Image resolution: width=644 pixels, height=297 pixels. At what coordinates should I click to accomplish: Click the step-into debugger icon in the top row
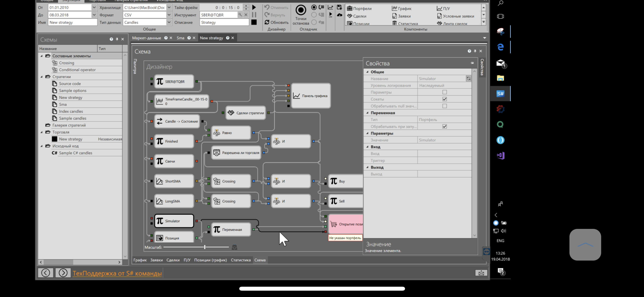tap(321, 7)
